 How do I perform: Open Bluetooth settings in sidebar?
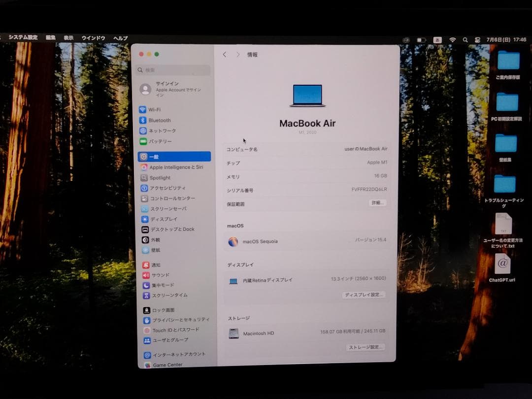coord(155,120)
